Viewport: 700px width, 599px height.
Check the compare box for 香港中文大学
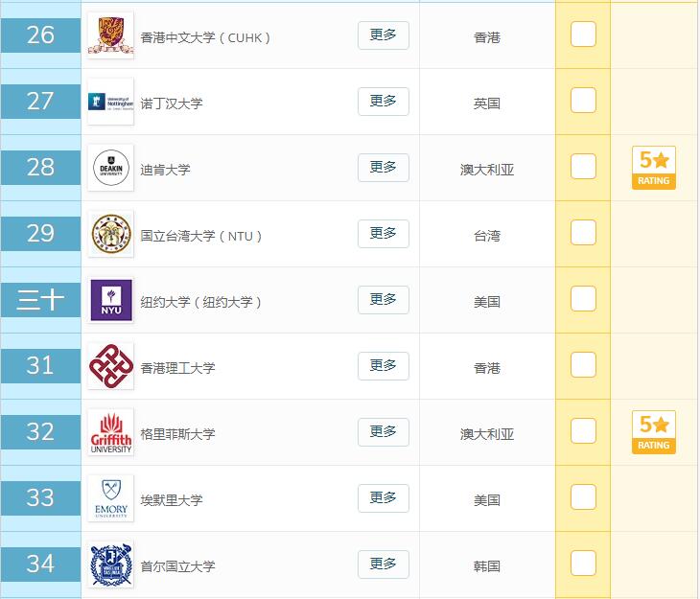583,35
